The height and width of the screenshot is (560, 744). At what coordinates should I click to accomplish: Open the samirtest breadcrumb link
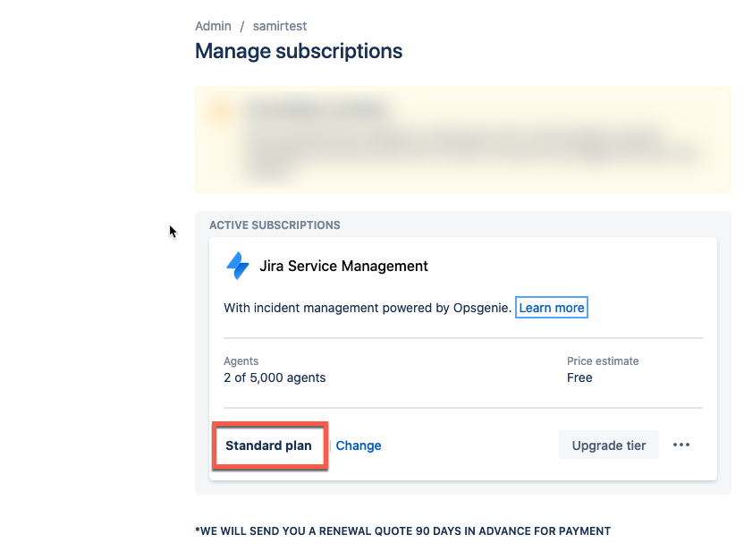(280, 26)
